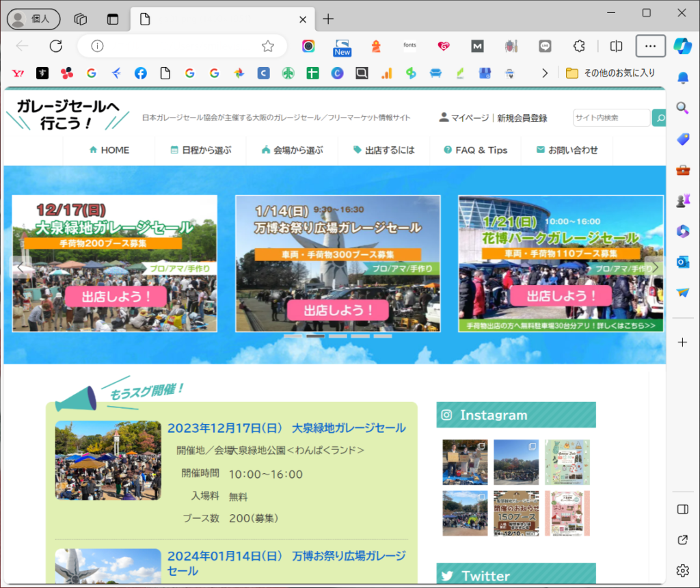Viewport: 700px width, 588px height.
Task: Show the previous carousel banner
Action: 20,267
